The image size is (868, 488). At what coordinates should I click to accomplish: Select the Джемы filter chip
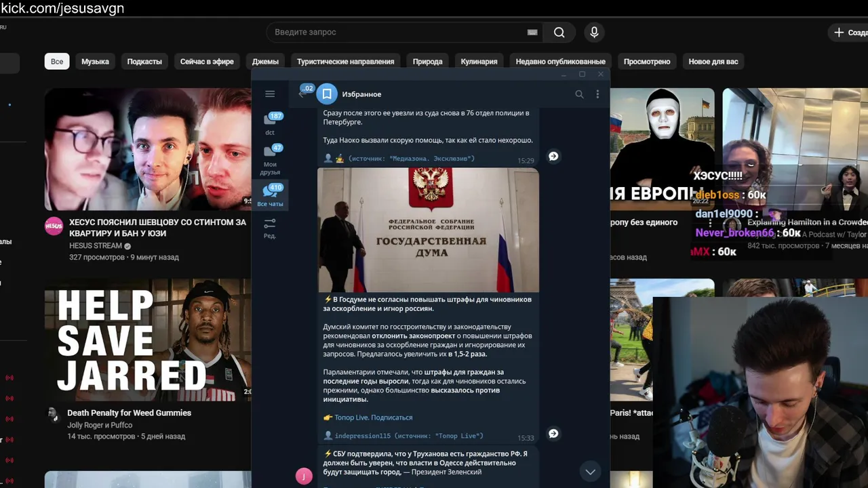265,61
